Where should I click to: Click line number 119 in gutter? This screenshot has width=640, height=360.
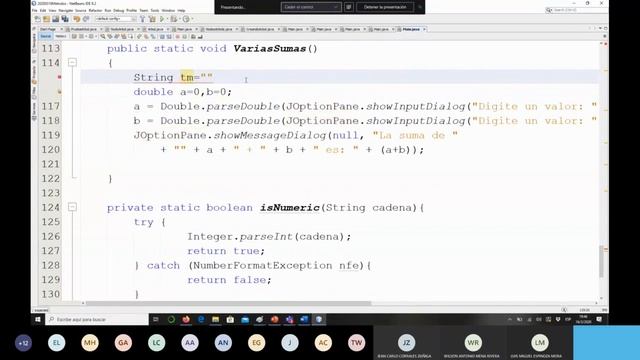click(51, 135)
